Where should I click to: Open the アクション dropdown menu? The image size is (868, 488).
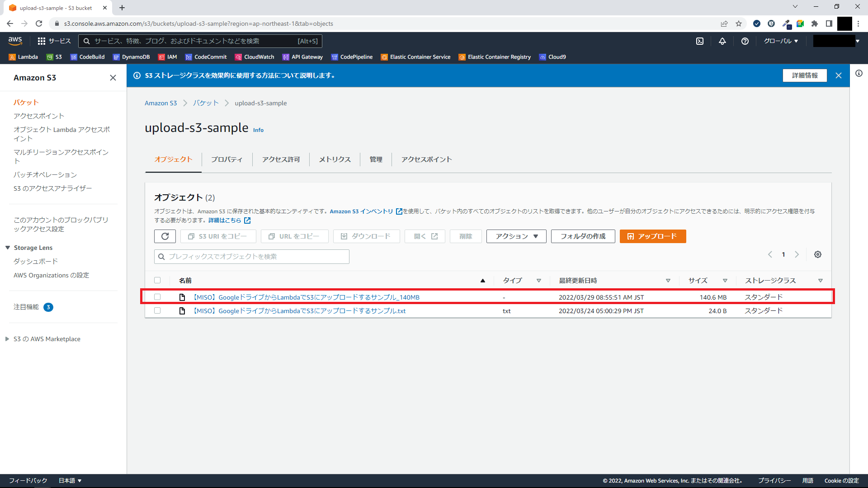click(516, 236)
